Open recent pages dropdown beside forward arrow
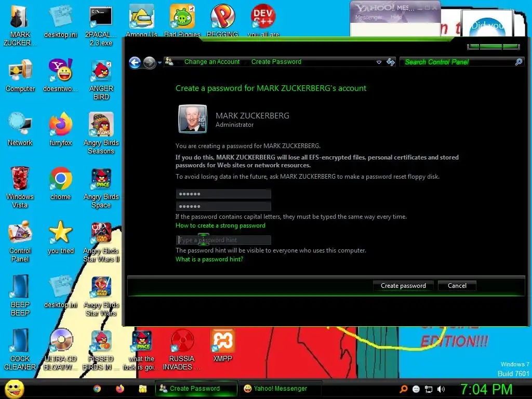The height and width of the screenshot is (399, 532). click(159, 63)
